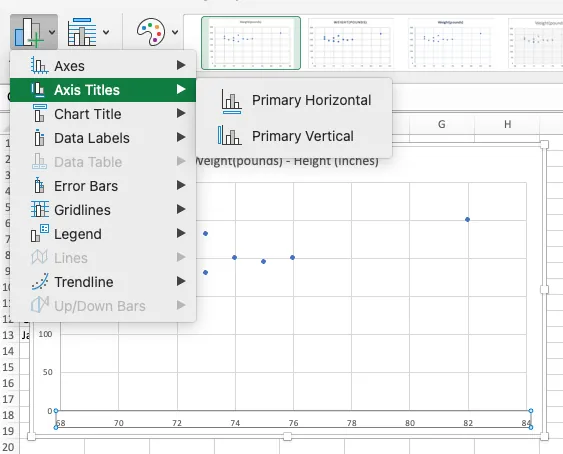Open the Error Bars submenu
This screenshot has width=563, height=454.
pyautogui.click(x=103, y=186)
